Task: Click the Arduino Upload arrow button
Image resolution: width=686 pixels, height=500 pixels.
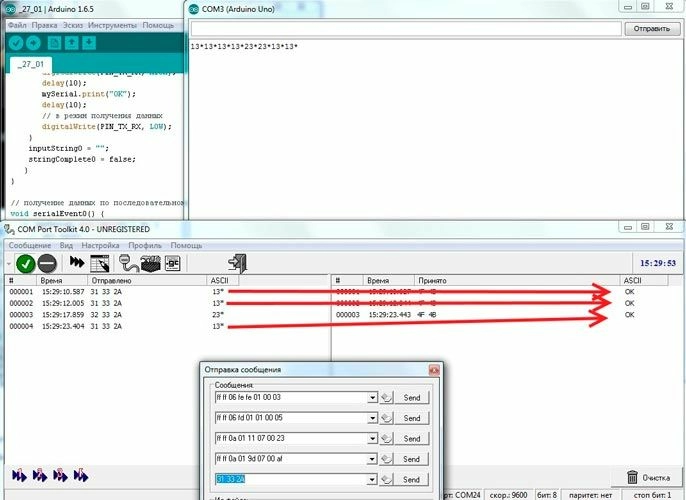Action: click(34, 43)
